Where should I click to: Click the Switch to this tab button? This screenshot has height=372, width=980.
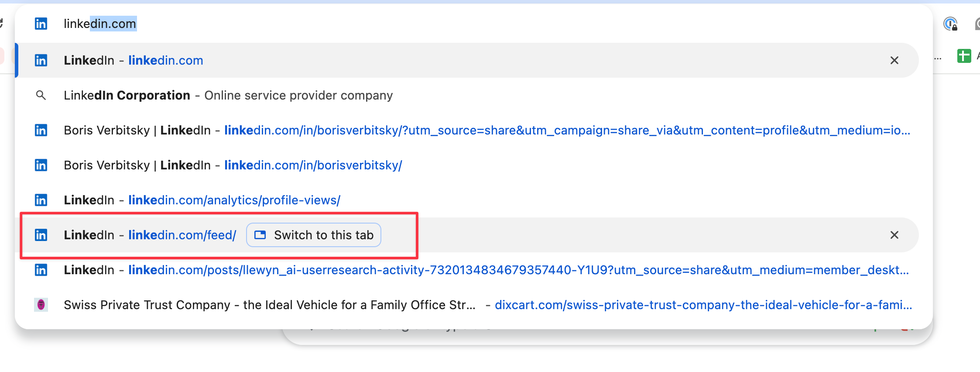(314, 235)
